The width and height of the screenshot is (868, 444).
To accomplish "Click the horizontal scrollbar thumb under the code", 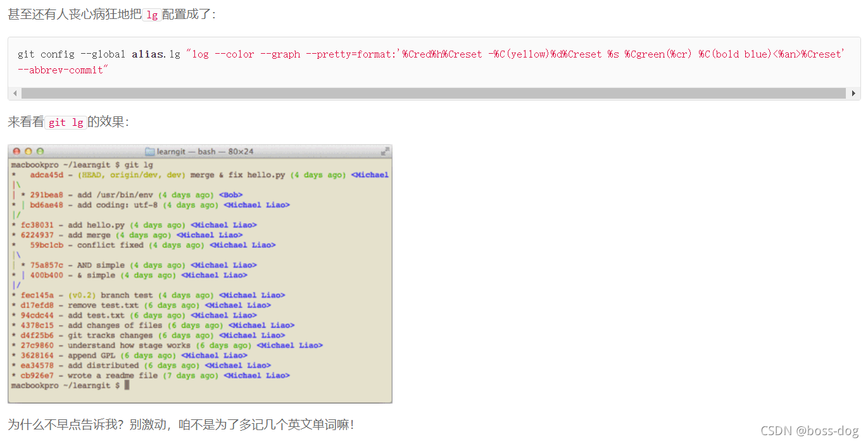I will pyautogui.click(x=434, y=94).
